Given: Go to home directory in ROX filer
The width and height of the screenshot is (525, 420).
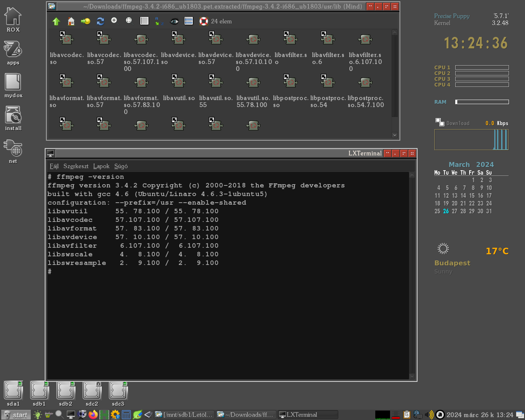Looking at the screenshot, I should pos(71,21).
